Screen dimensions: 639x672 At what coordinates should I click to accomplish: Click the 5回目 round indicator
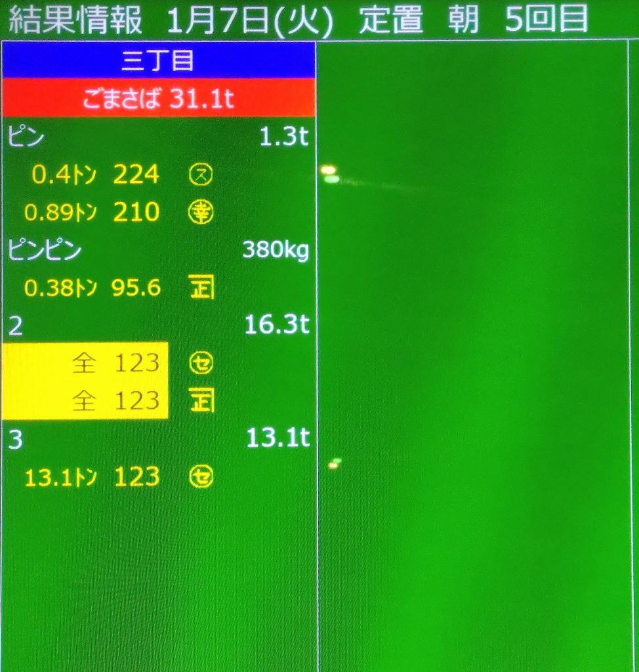pyautogui.click(x=546, y=21)
